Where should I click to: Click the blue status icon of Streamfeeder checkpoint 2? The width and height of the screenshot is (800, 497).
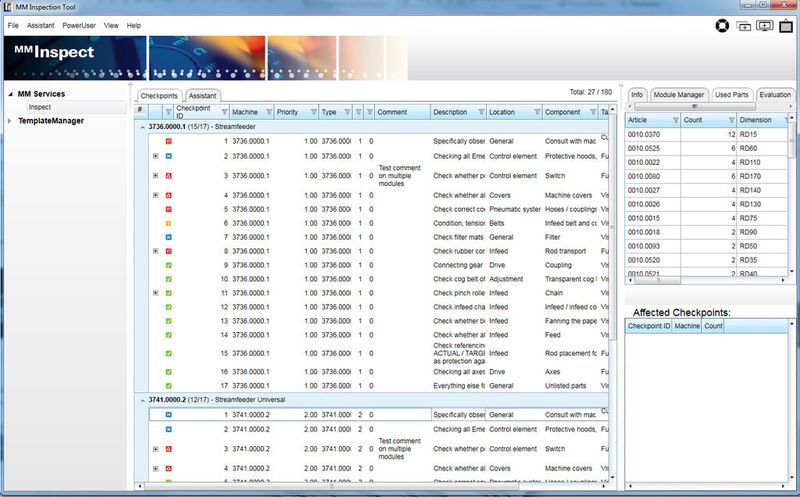click(169, 156)
